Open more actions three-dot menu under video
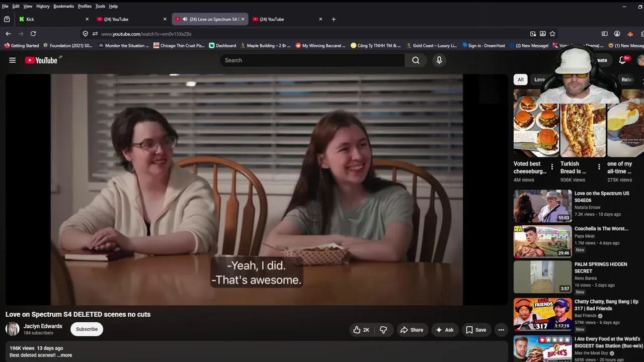 coord(501,330)
